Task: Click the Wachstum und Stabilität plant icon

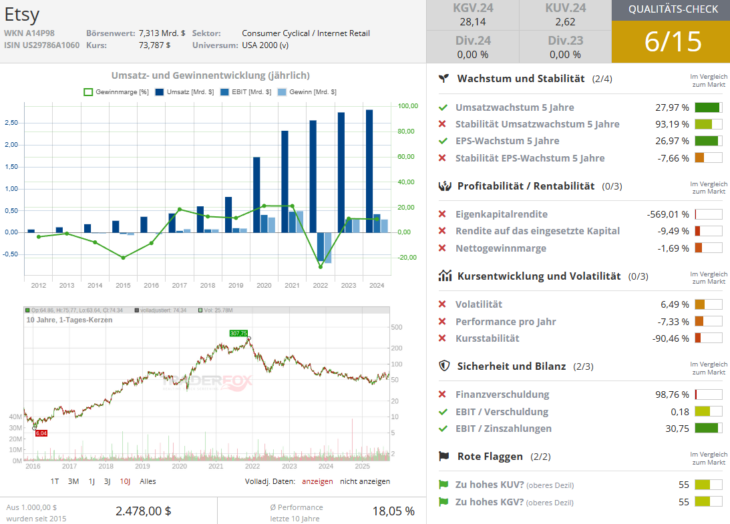Action: (443, 78)
